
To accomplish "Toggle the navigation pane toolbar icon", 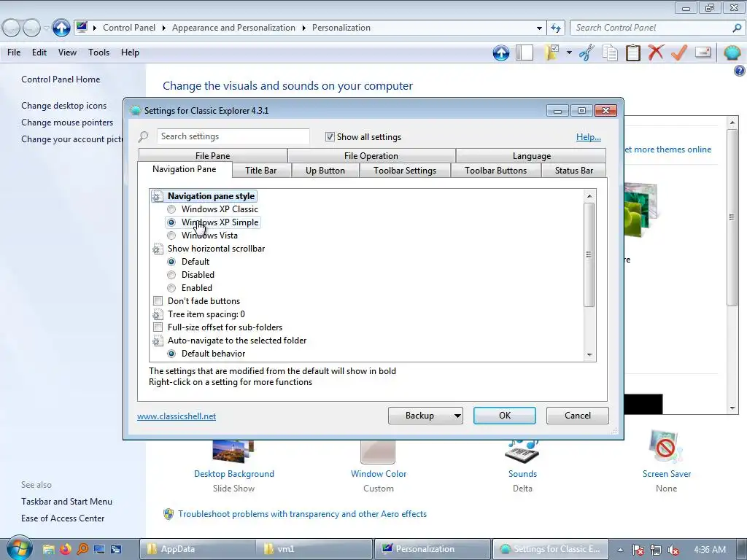I will (x=525, y=52).
